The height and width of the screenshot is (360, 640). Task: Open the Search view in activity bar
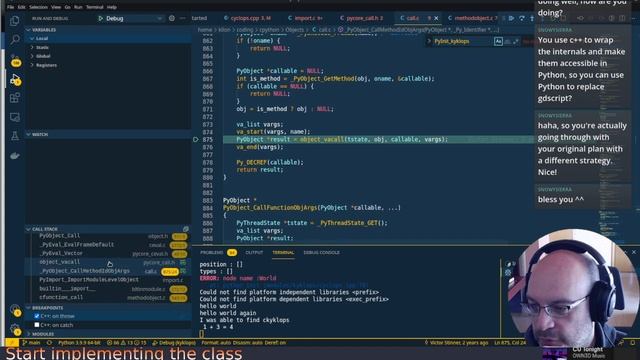(15, 40)
